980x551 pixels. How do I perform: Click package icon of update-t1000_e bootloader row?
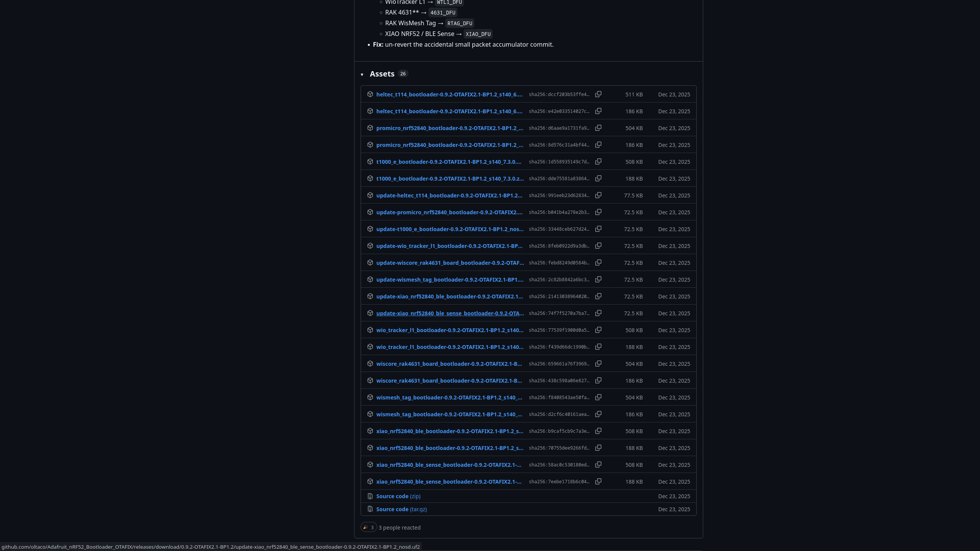tap(370, 229)
